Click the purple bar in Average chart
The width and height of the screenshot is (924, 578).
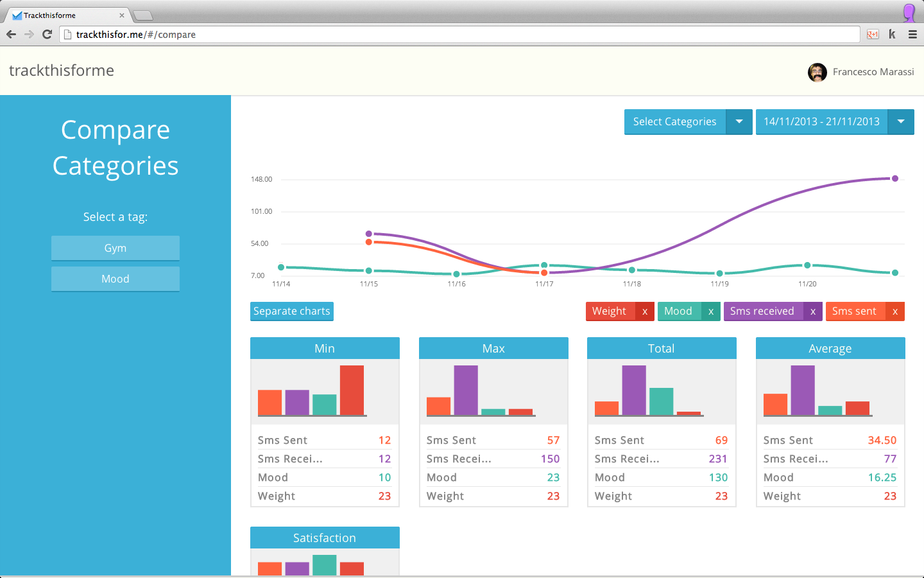[x=803, y=390]
